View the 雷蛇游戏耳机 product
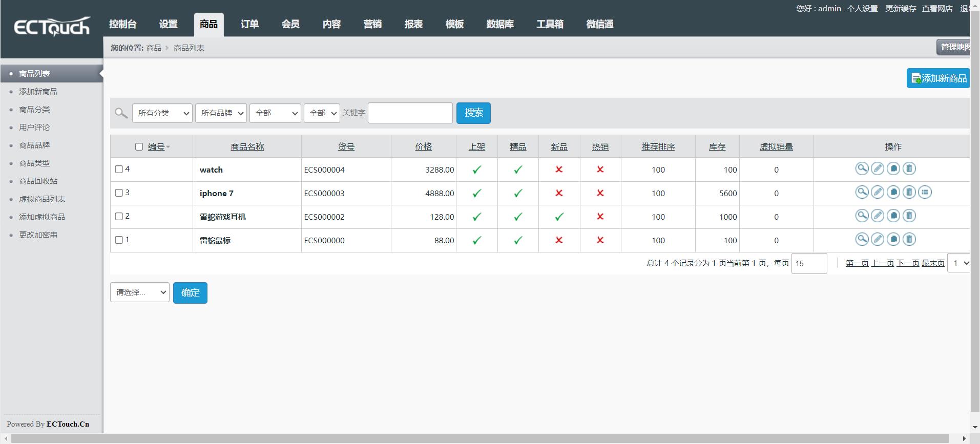The image size is (980, 444). coord(862,216)
